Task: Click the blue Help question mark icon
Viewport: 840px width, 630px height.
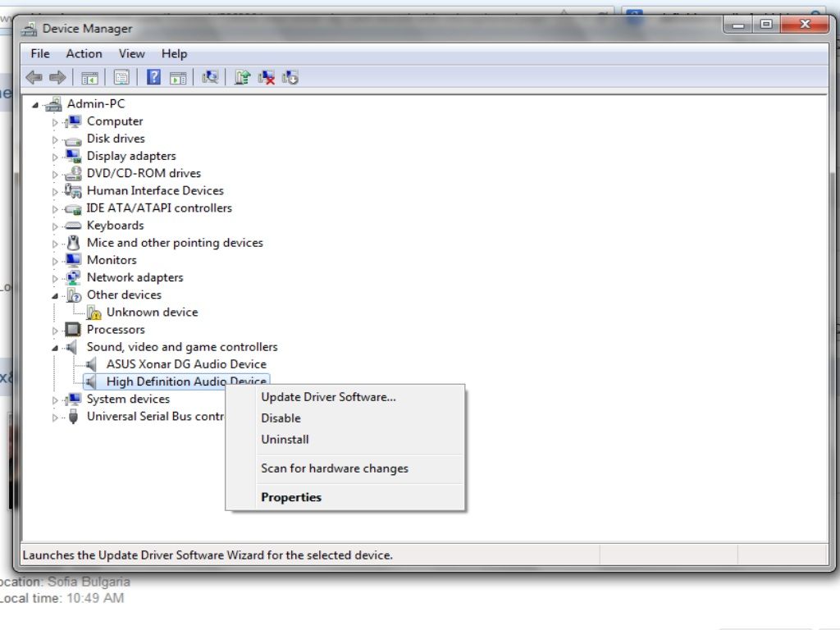Action: coord(153,78)
